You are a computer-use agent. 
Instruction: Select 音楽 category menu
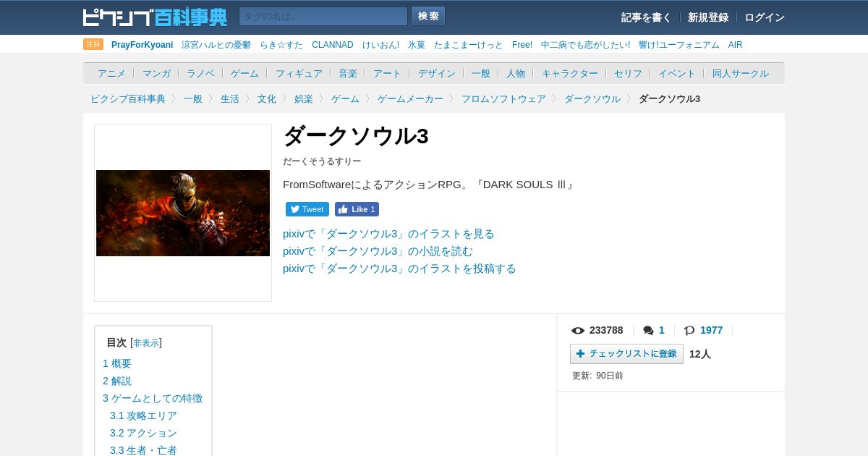(x=348, y=73)
